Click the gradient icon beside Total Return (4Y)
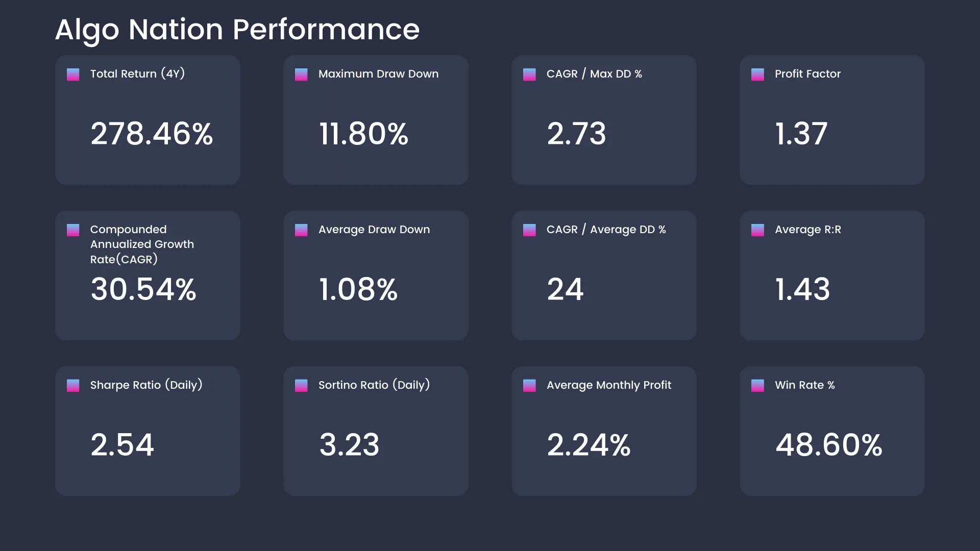 point(73,74)
